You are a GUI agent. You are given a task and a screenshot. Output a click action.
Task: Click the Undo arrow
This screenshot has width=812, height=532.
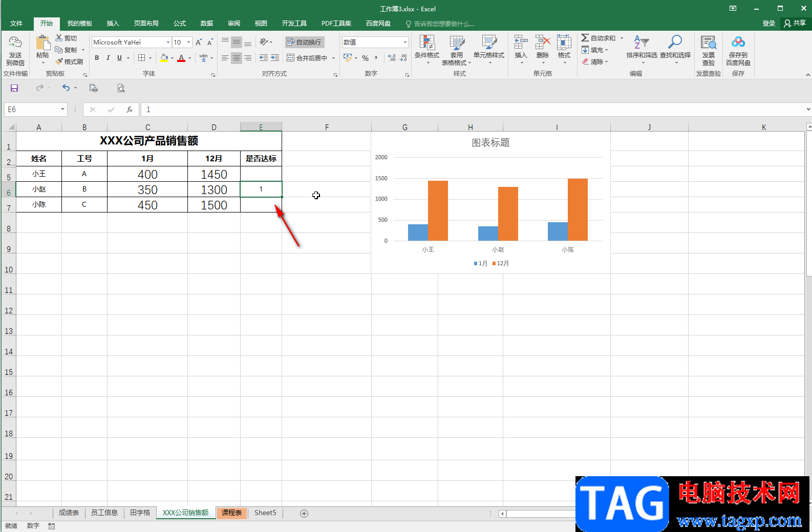click(66, 88)
